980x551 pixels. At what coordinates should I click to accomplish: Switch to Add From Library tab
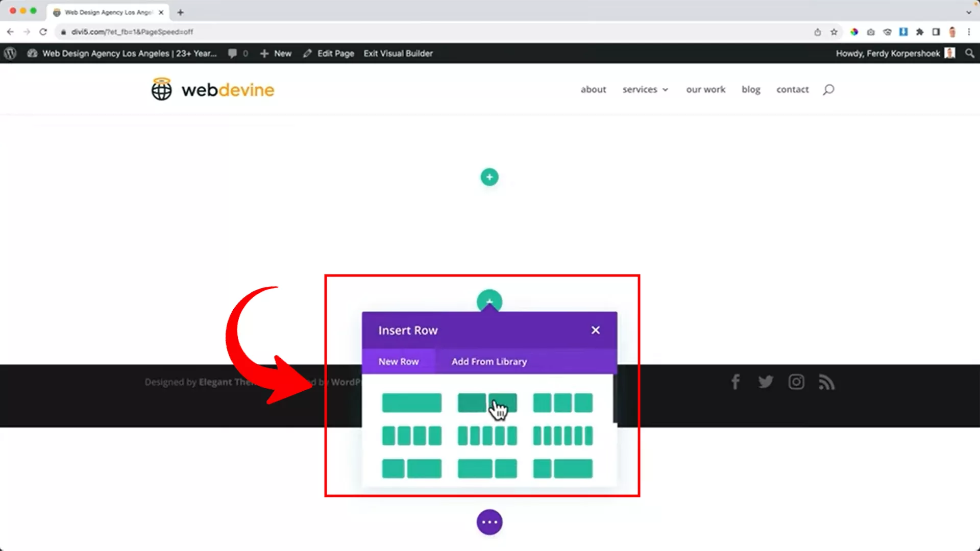(489, 362)
